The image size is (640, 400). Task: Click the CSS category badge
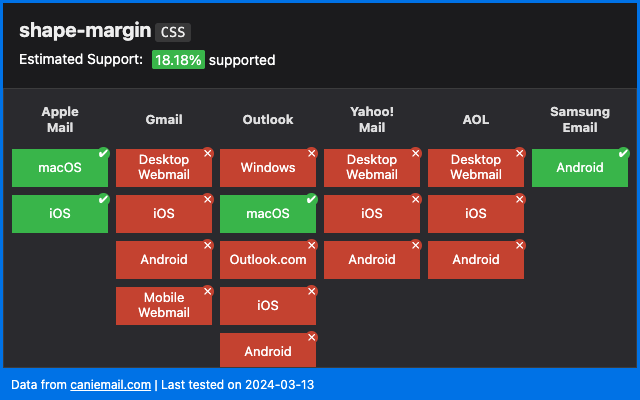point(173,32)
